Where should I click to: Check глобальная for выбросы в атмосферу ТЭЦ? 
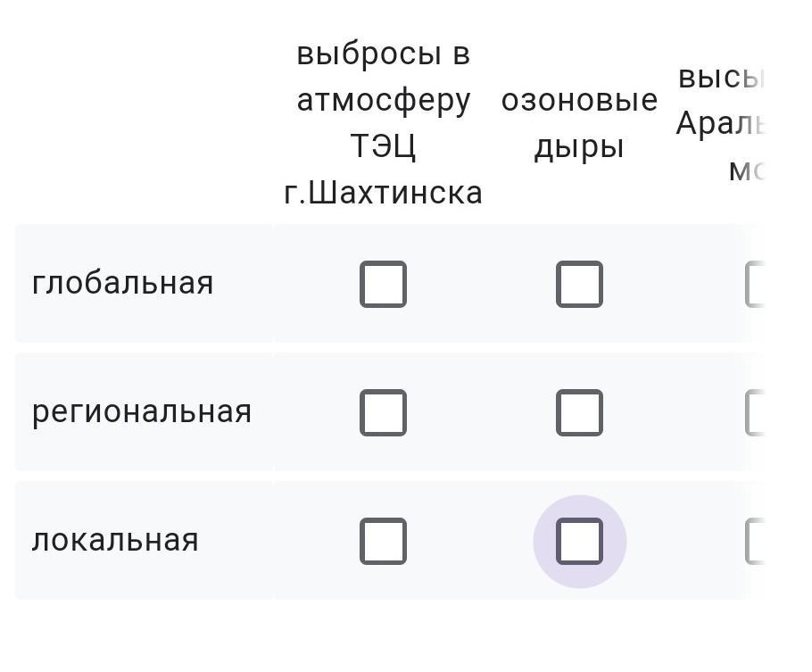point(383,284)
